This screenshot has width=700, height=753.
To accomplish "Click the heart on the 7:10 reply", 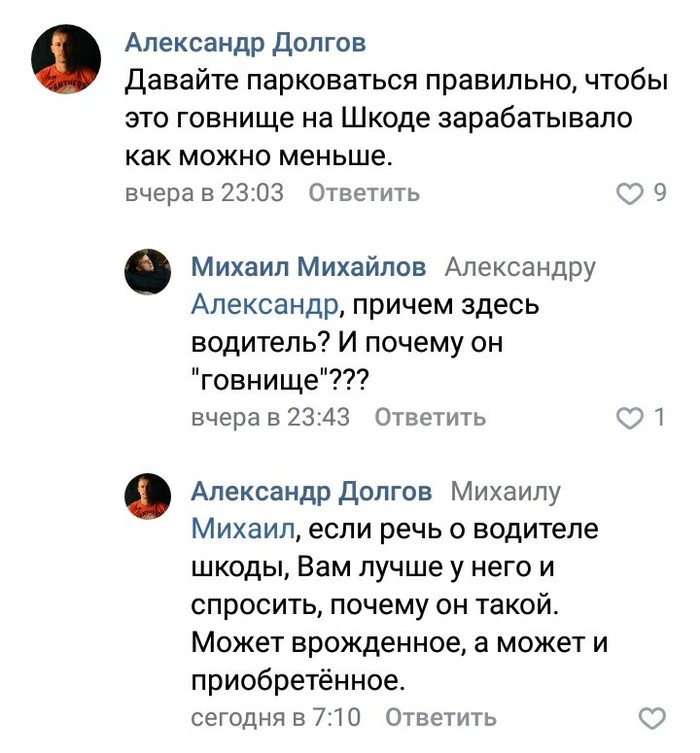I will coord(651,717).
